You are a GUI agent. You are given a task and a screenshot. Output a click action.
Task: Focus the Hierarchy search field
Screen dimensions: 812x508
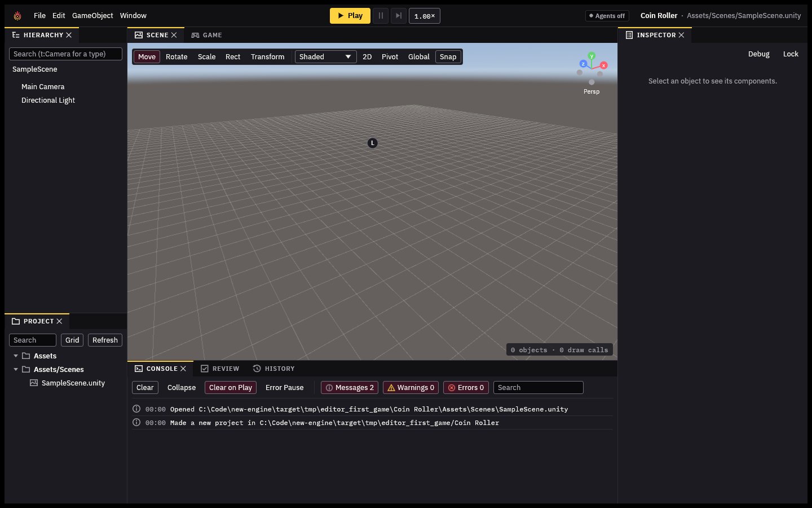65,54
